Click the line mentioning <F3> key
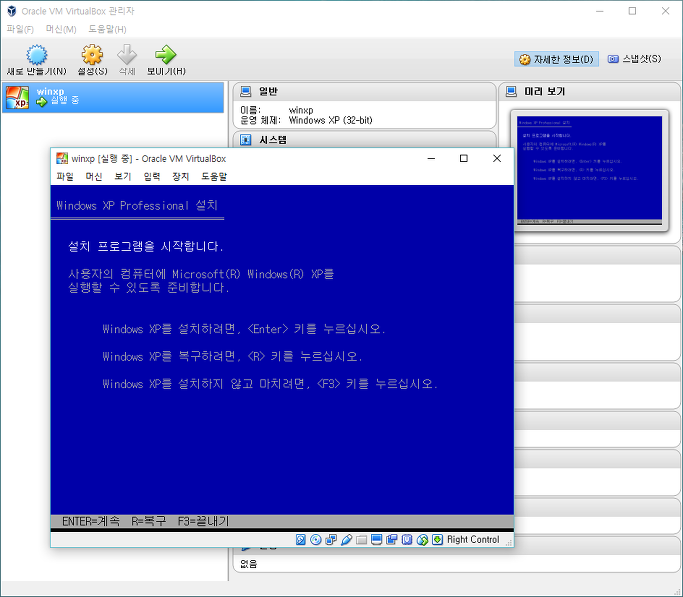The image size is (683, 597). click(270, 384)
